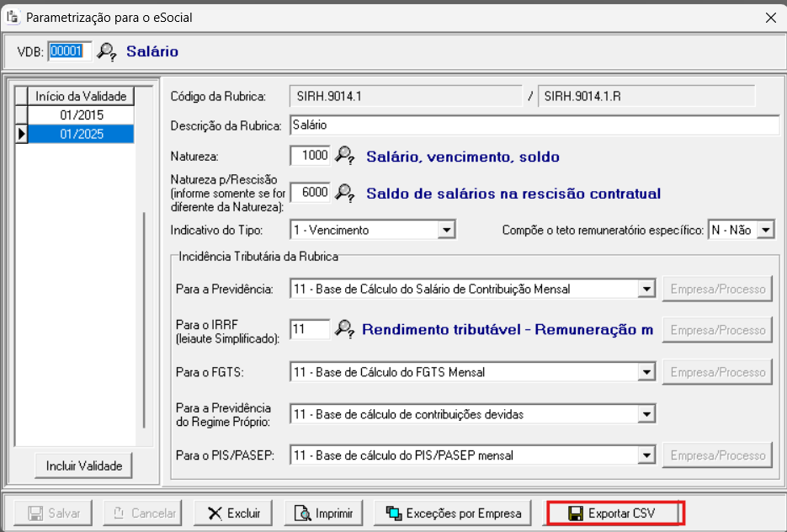Open the teto remuneratório específico dropdown
Image resolution: width=787 pixels, height=532 pixels.
pos(765,230)
